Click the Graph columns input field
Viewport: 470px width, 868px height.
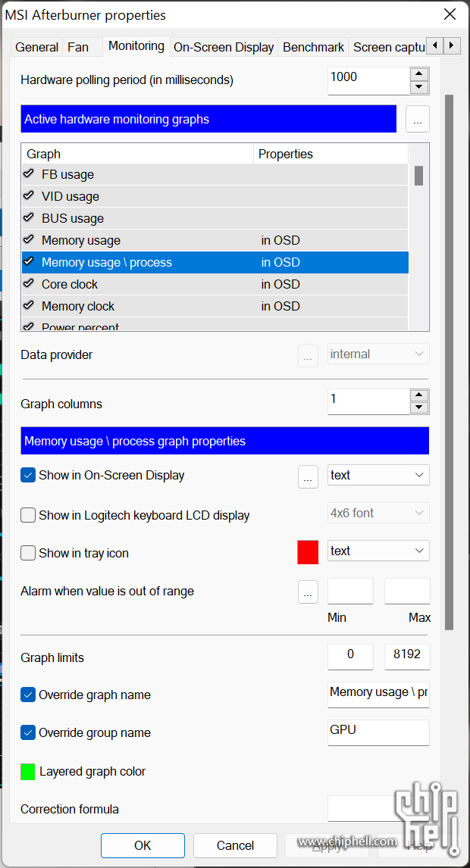point(369,402)
